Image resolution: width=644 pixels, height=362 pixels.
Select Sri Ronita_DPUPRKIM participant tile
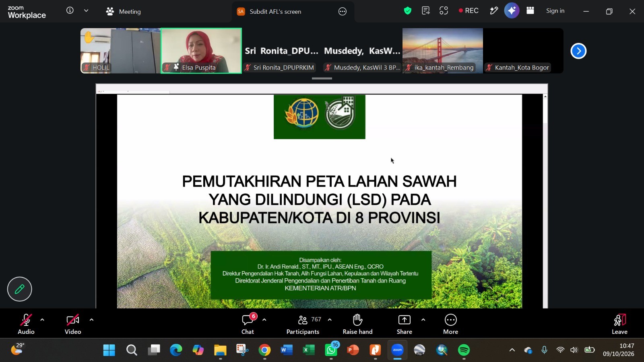coord(282,51)
